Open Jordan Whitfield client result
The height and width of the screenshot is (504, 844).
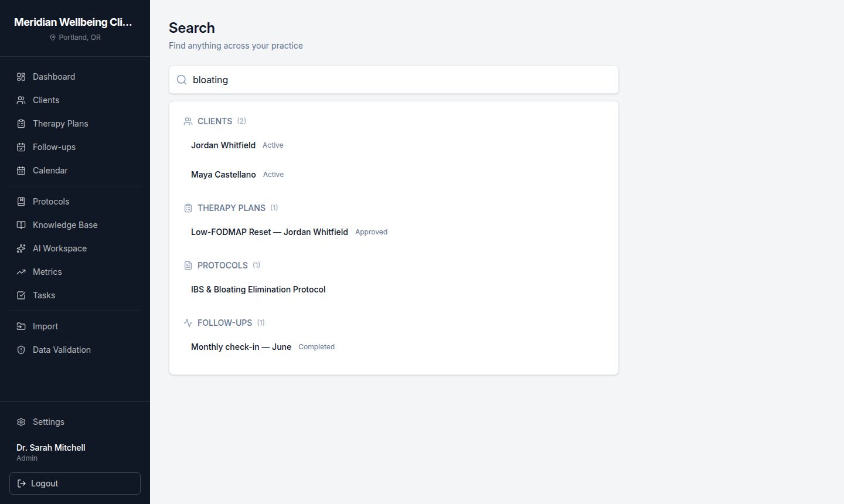click(x=394, y=145)
